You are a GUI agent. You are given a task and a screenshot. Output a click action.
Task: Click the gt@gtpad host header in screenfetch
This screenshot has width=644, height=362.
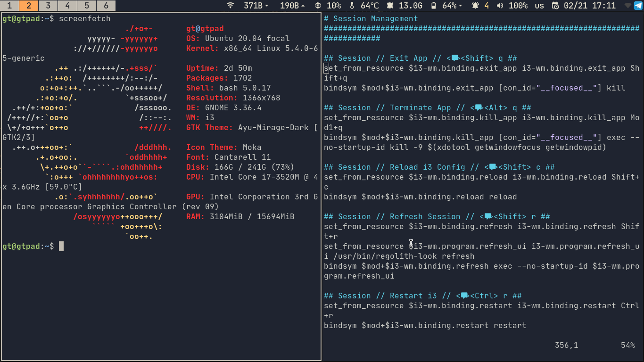click(x=205, y=29)
